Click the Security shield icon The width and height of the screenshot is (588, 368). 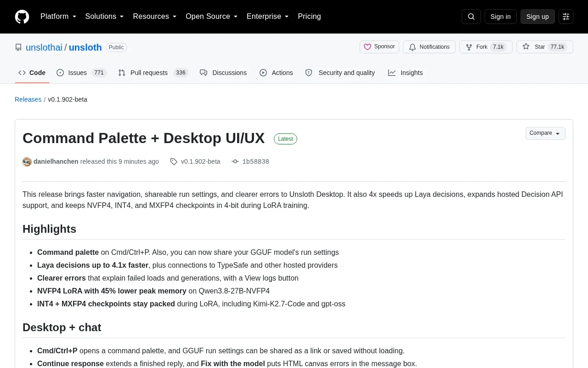pos(309,73)
